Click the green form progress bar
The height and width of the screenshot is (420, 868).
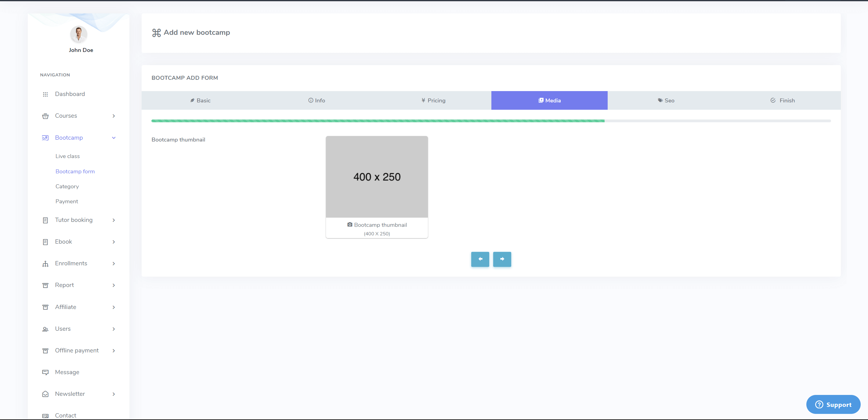coord(378,121)
